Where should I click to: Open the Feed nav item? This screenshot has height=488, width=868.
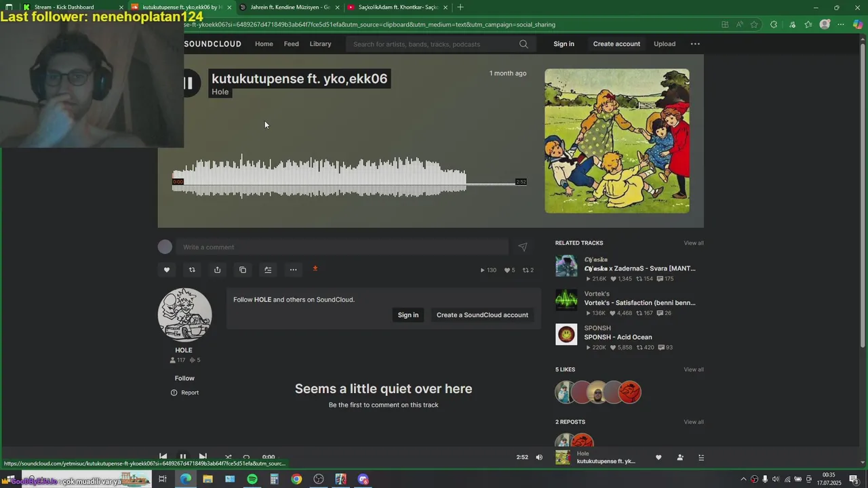[292, 44]
